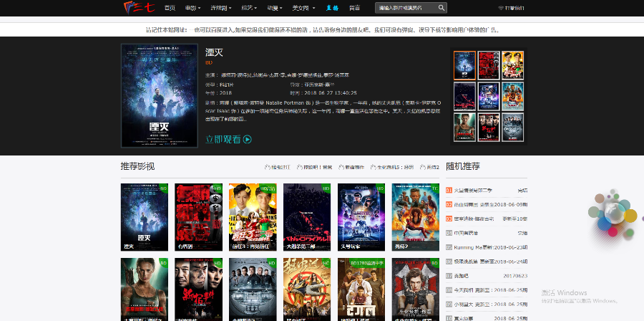The height and width of the screenshot is (321, 644).
Task: Click the grey 04 rank badge
Action: click(449, 233)
